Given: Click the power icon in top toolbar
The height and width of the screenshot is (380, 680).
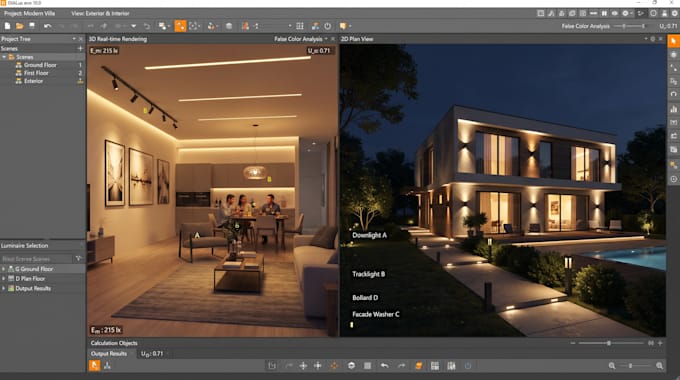Looking at the screenshot, I should 328,26.
